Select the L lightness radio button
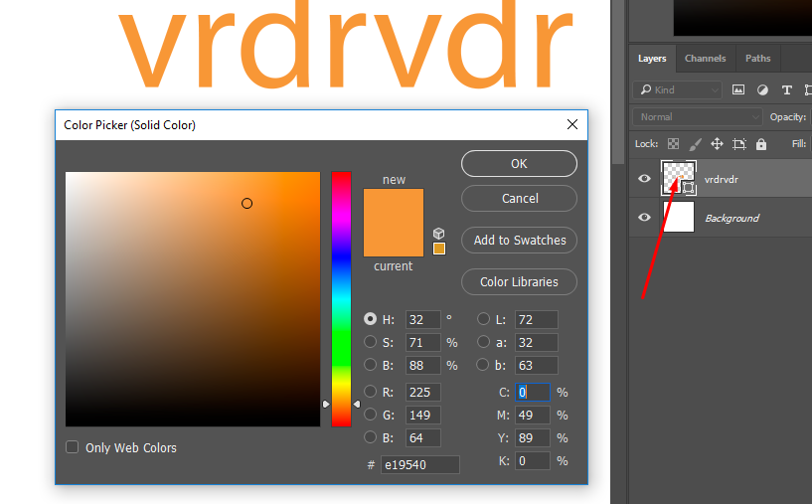The height and width of the screenshot is (504, 812). (483, 319)
